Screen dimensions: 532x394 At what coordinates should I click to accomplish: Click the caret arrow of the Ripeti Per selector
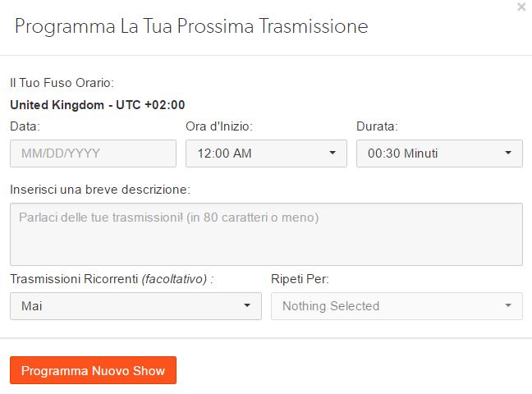507,306
